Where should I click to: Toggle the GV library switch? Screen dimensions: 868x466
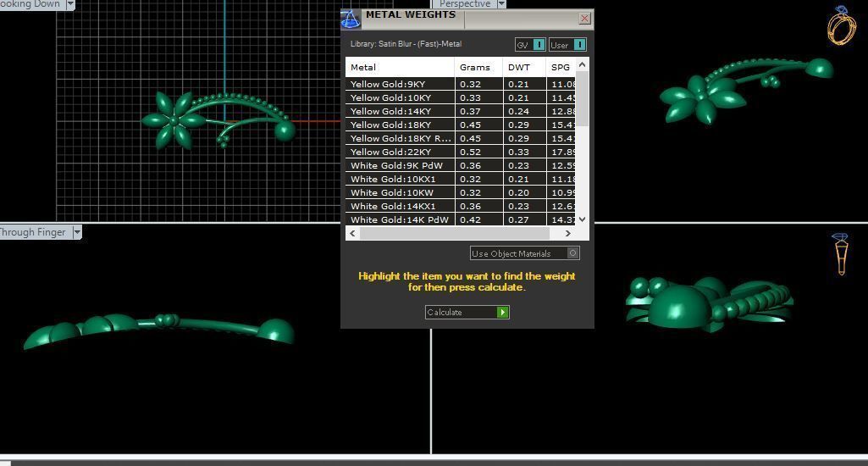point(530,45)
